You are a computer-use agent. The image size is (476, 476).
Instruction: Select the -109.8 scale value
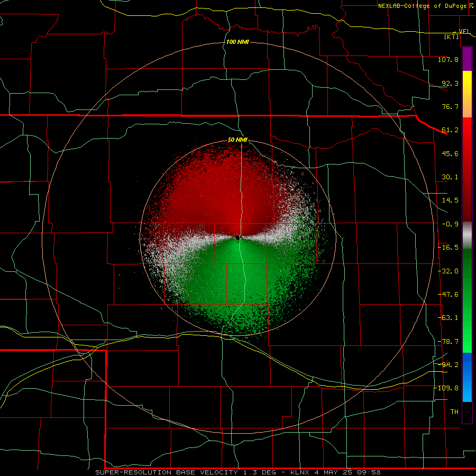tap(447, 388)
